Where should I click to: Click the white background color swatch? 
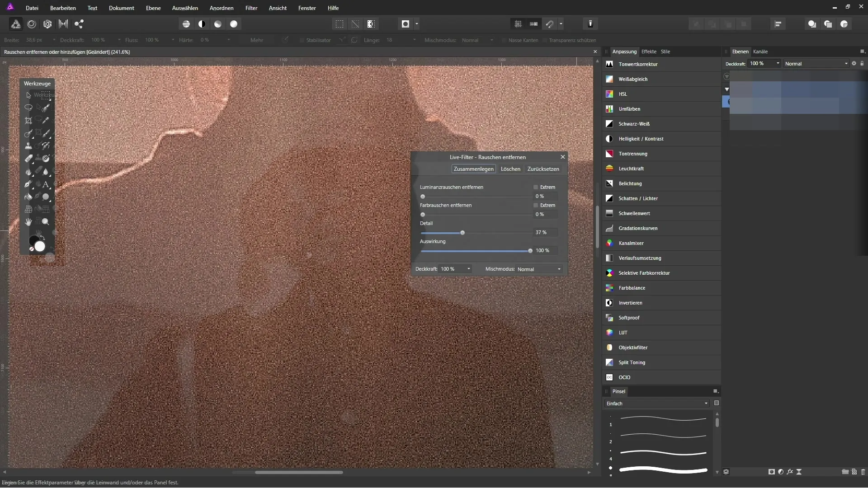(40, 246)
